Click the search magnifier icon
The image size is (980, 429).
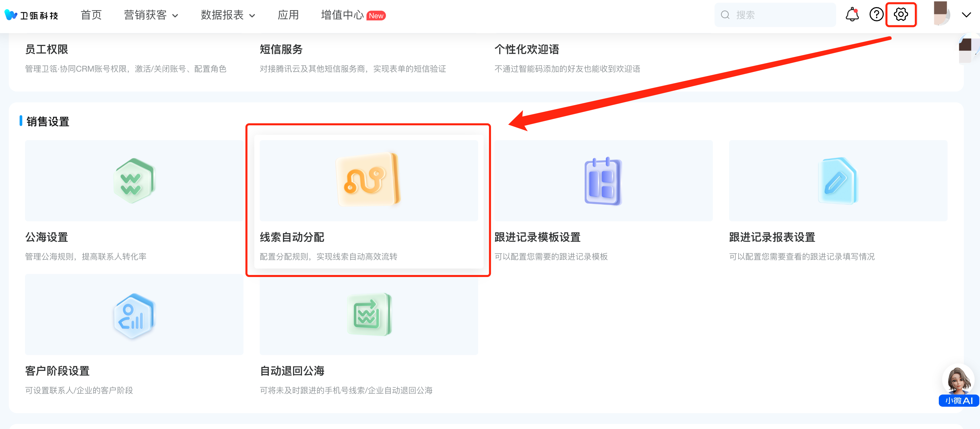click(725, 15)
